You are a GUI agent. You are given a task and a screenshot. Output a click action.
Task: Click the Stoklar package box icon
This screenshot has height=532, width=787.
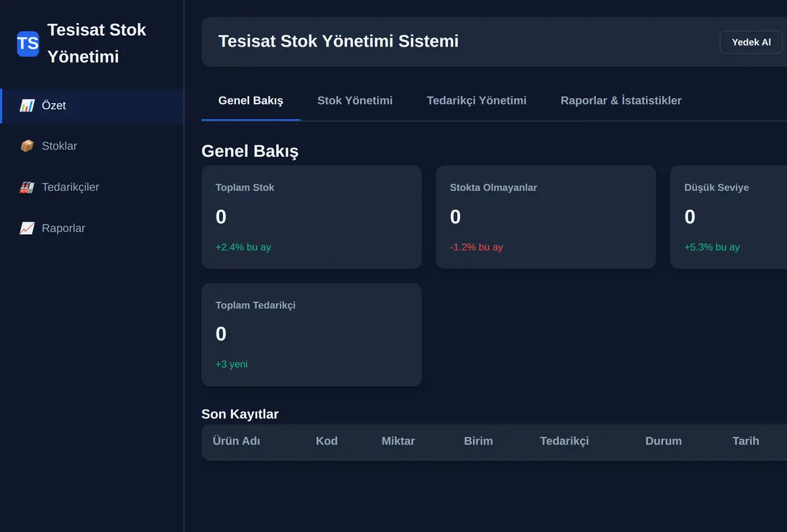27,146
